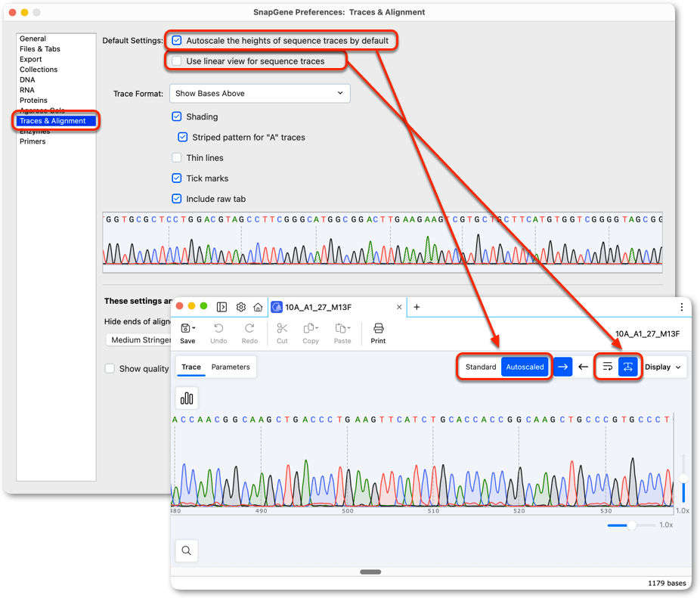
Task: Adjust the vertical trace height slider
Action: click(x=683, y=479)
